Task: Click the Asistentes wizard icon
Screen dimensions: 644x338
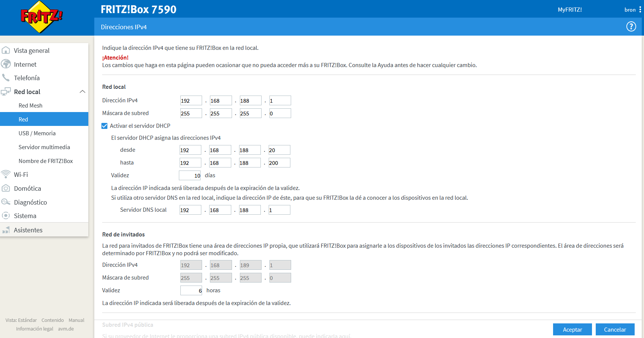Action: tap(6, 230)
